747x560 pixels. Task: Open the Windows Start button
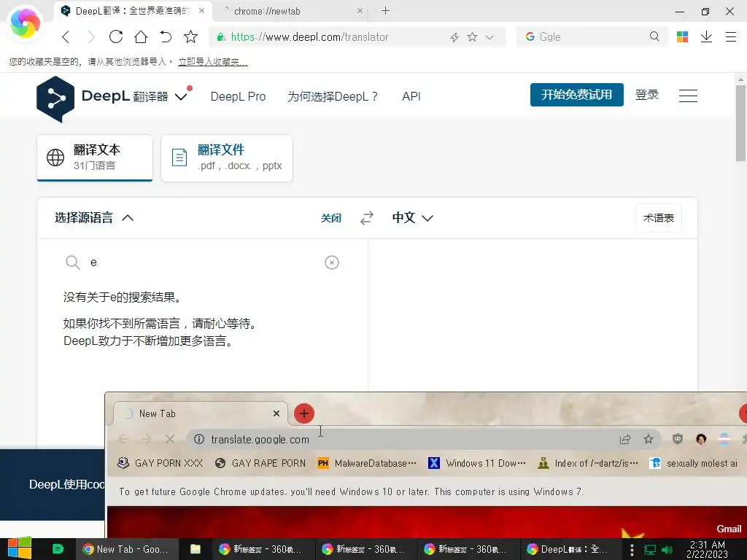tap(20, 548)
